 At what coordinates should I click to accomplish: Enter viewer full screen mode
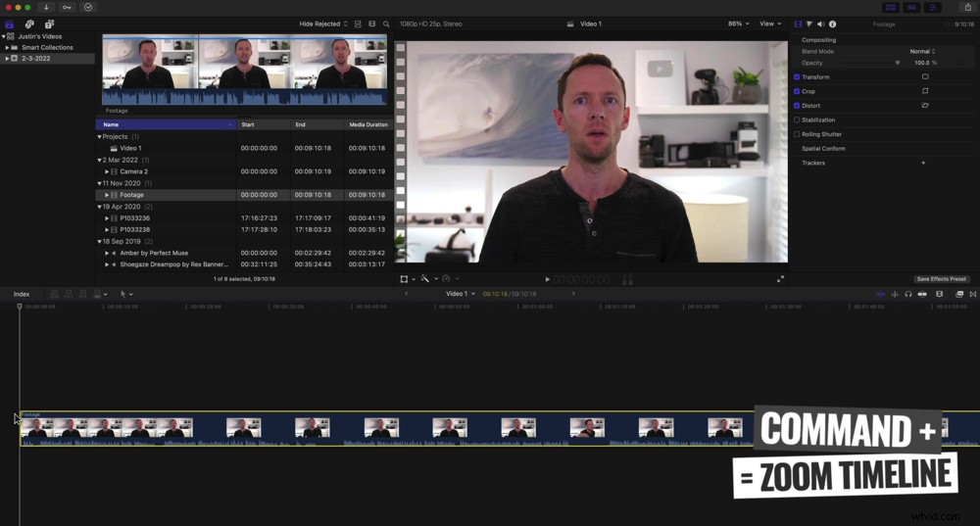780,279
